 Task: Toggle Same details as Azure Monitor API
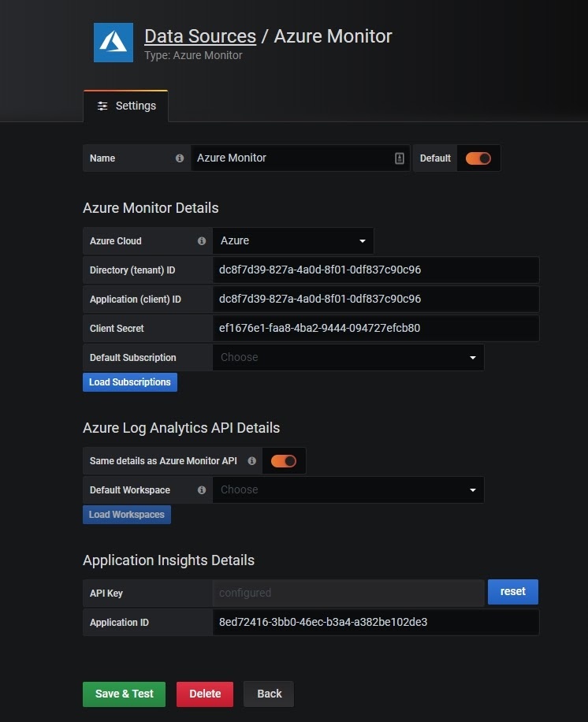tap(283, 461)
